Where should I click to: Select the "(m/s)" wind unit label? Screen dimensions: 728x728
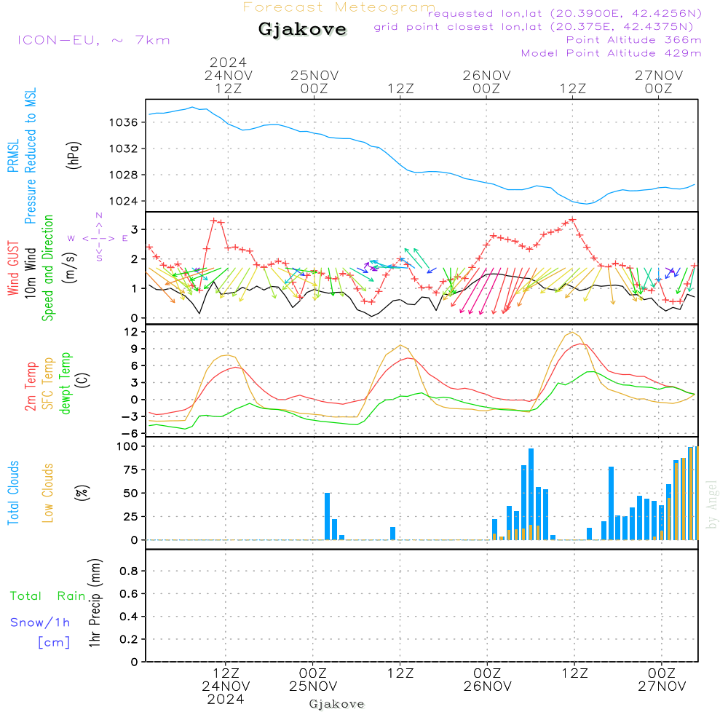point(70,268)
